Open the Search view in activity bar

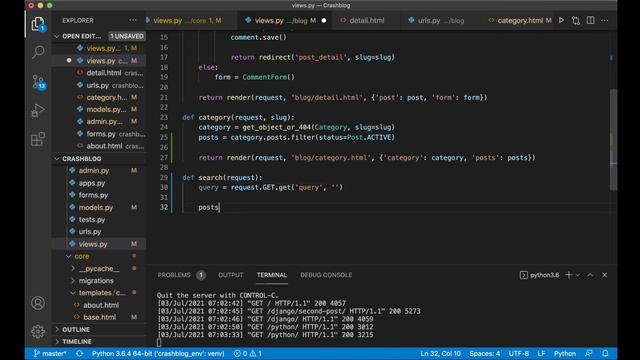point(38,52)
